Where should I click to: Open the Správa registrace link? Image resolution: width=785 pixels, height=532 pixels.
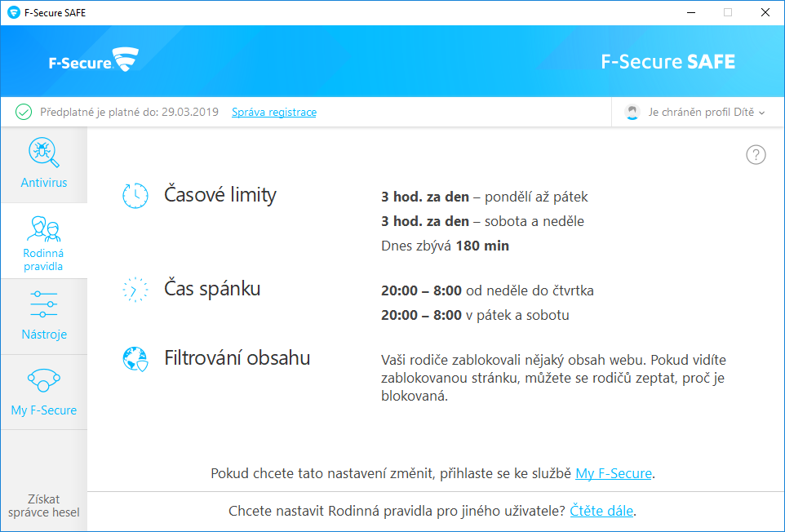point(274,112)
